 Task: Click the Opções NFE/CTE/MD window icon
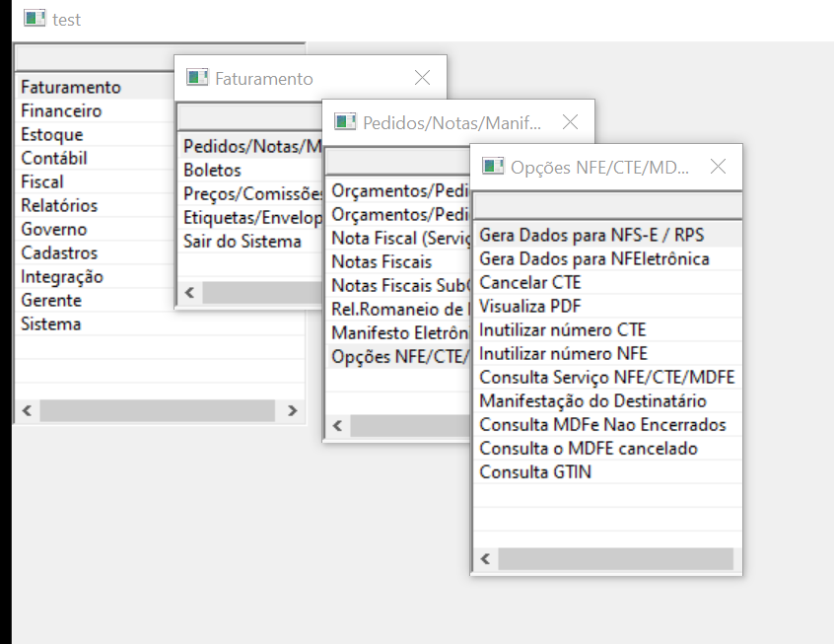(493, 167)
